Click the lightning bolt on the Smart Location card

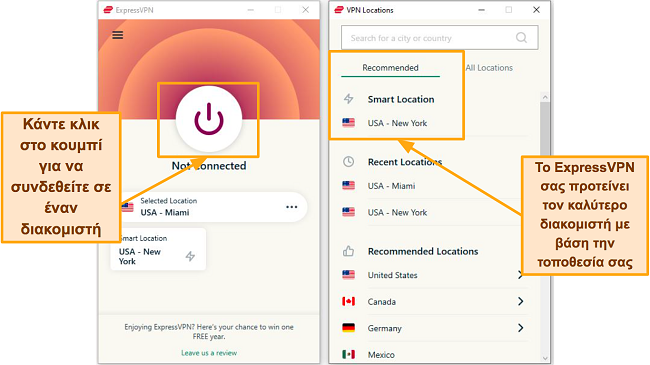190,256
